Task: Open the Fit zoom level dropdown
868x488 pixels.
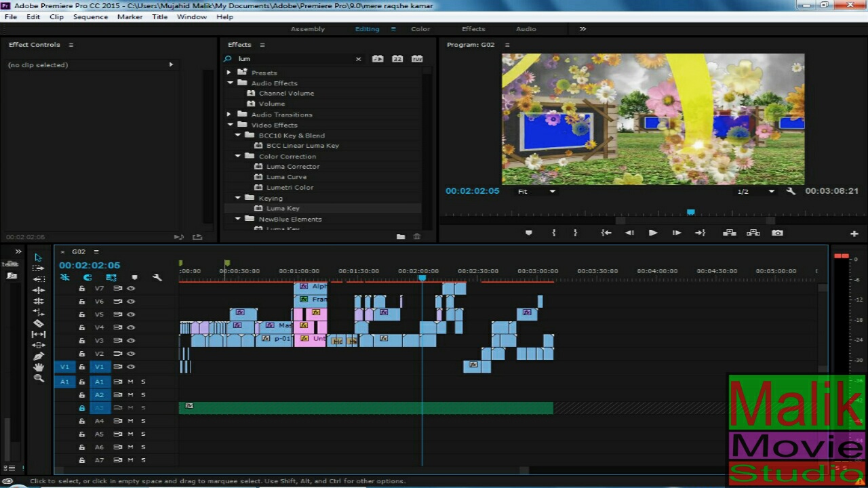Action: click(536, 192)
